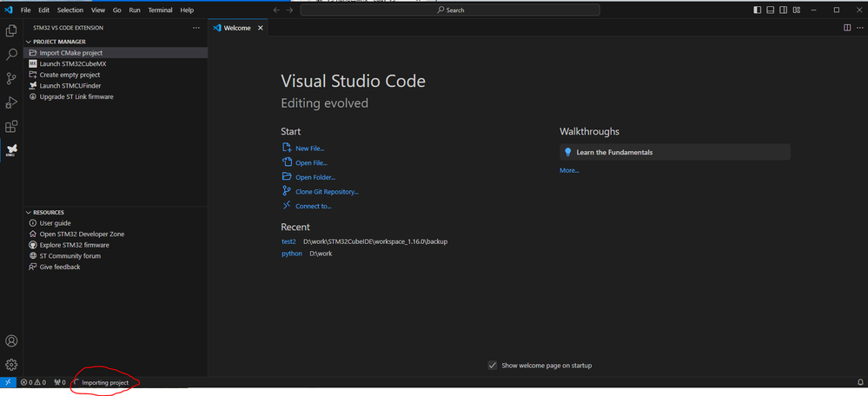This screenshot has width=868, height=396.
Task: Click the notifications bell in status bar
Action: pos(860,382)
